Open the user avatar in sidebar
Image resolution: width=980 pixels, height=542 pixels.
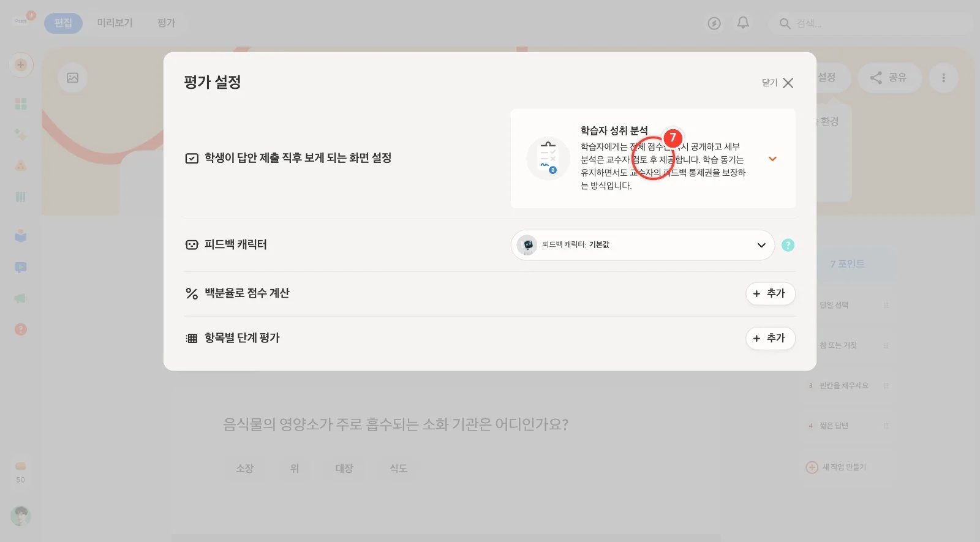click(21, 516)
